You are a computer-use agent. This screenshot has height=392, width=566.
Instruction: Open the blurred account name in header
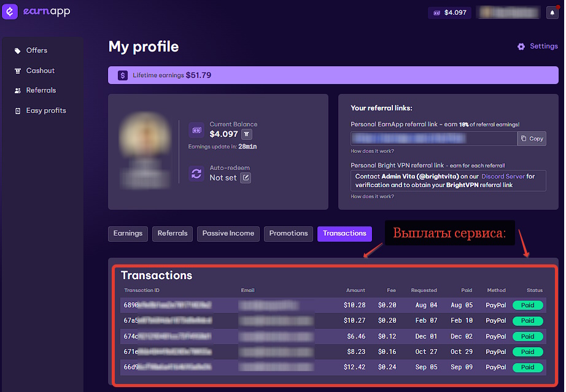tap(508, 13)
